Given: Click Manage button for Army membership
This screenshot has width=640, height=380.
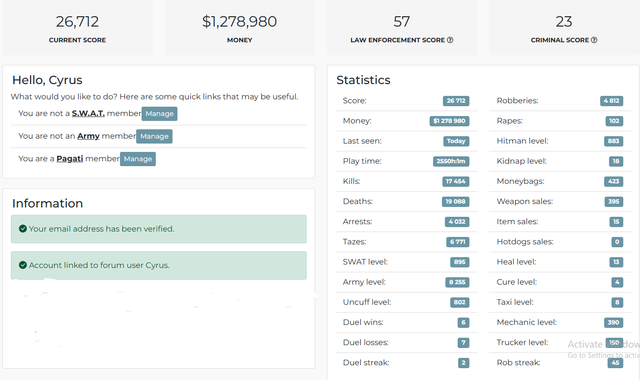Looking at the screenshot, I should [154, 136].
